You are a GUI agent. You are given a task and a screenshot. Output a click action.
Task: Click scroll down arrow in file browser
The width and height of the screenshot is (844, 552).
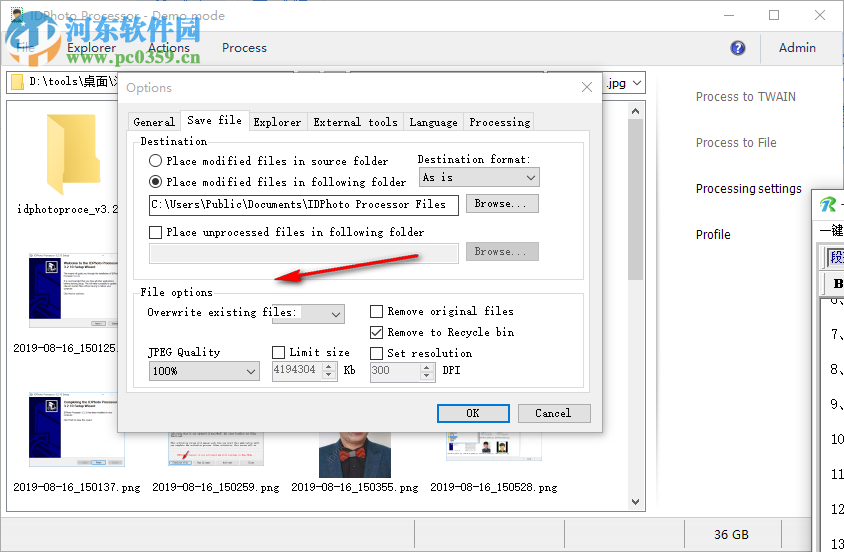tap(636, 502)
